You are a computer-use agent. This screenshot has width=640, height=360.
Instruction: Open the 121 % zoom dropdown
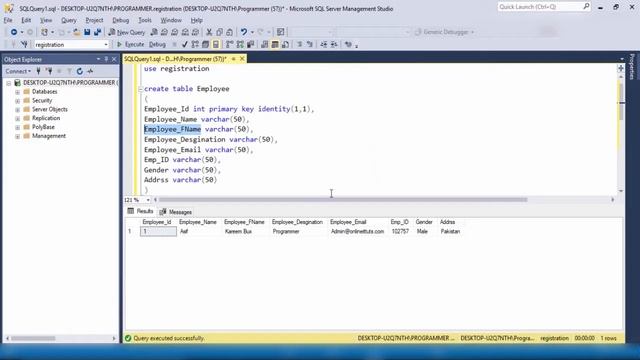(148, 200)
